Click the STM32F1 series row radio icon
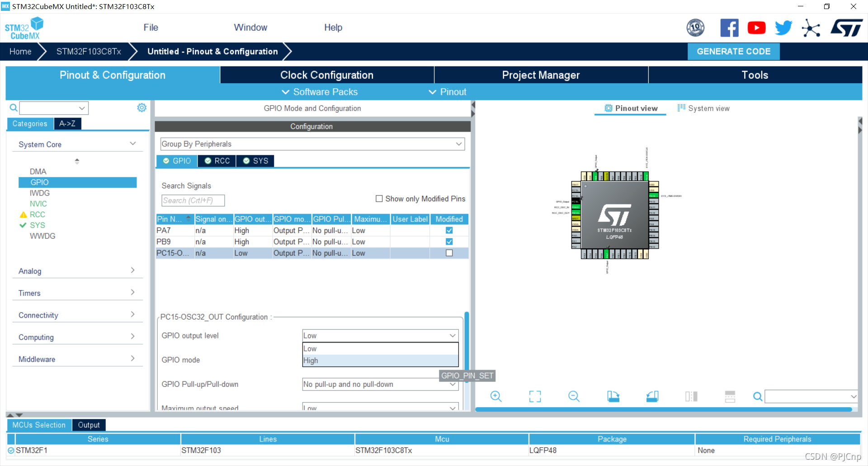This screenshot has height=466, width=868. tap(11, 450)
